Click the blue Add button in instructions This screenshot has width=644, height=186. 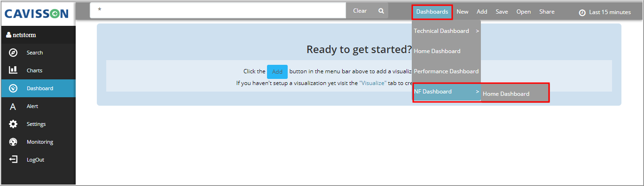(x=277, y=72)
